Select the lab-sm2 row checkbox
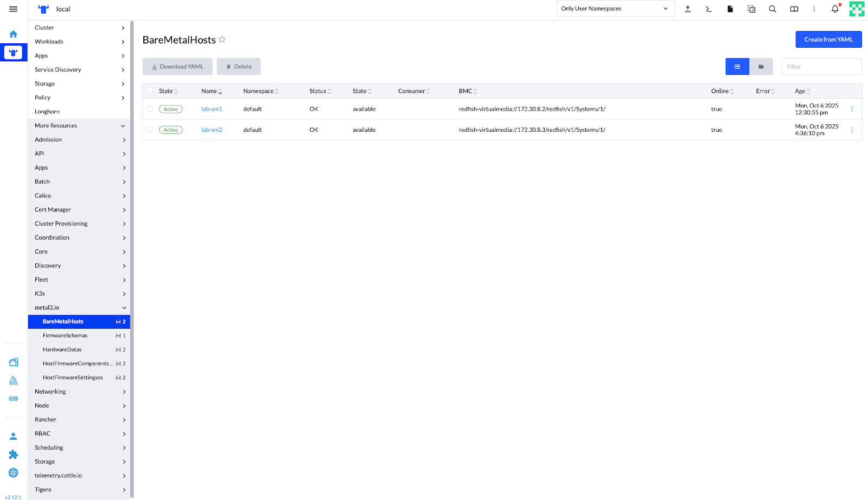868x500 pixels. point(150,130)
